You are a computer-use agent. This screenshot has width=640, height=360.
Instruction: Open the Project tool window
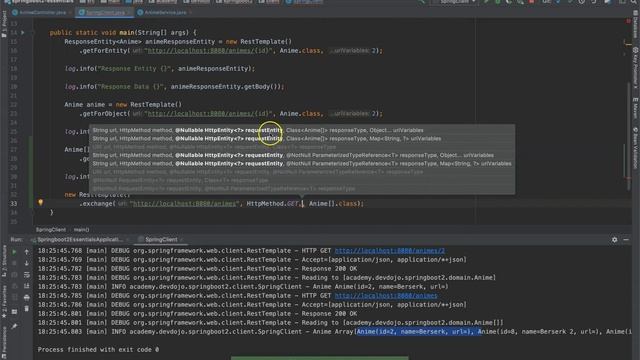[x=4, y=24]
